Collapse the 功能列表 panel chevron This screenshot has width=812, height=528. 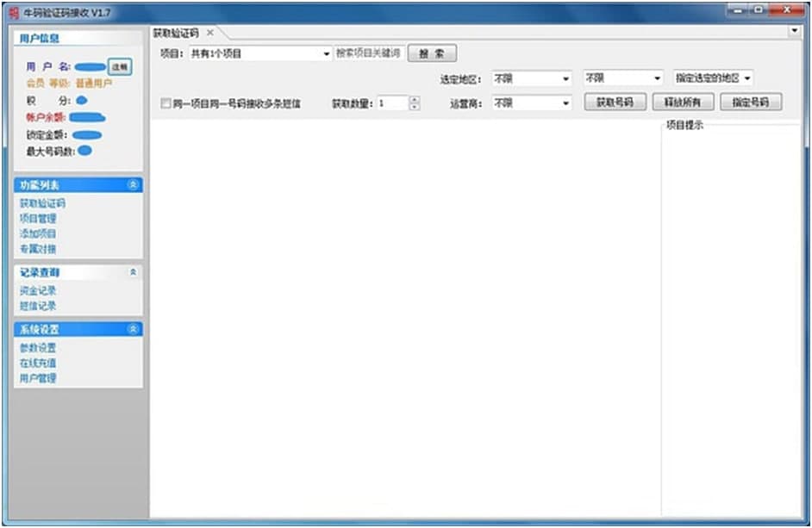pos(133,184)
